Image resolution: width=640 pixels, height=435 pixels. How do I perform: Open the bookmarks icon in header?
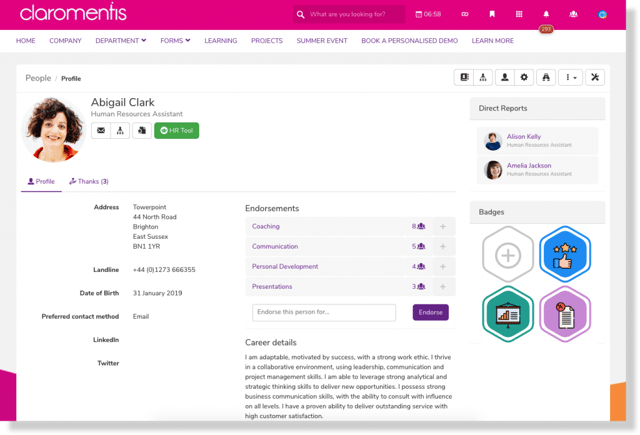click(492, 14)
